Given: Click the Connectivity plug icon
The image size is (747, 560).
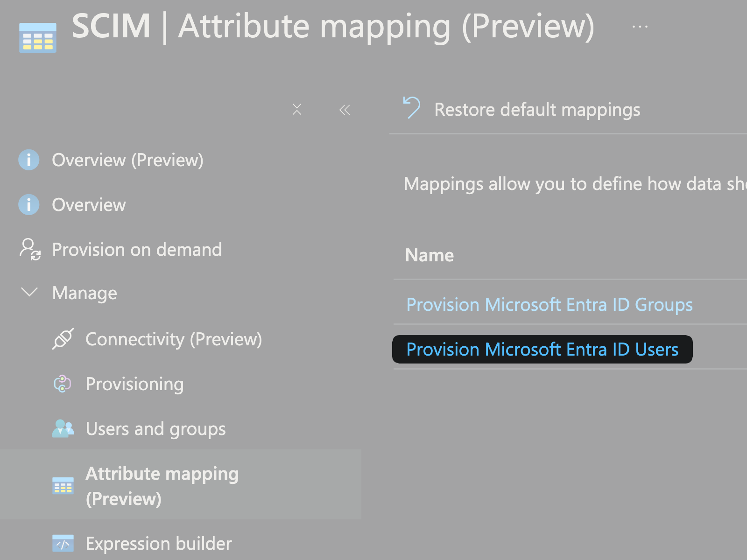Looking at the screenshot, I should coord(63,339).
